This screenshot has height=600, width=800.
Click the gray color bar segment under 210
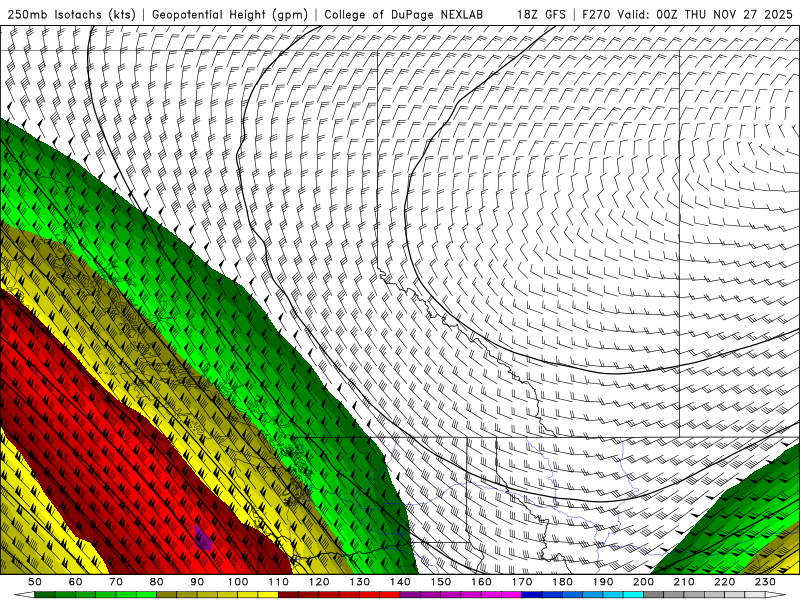[x=694, y=595]
